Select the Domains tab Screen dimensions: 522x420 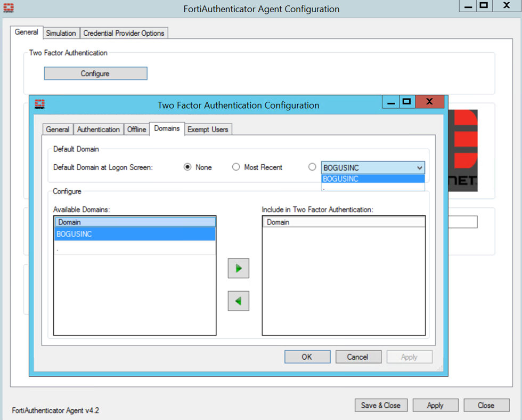pyautogui.click(x=167, y=128)
